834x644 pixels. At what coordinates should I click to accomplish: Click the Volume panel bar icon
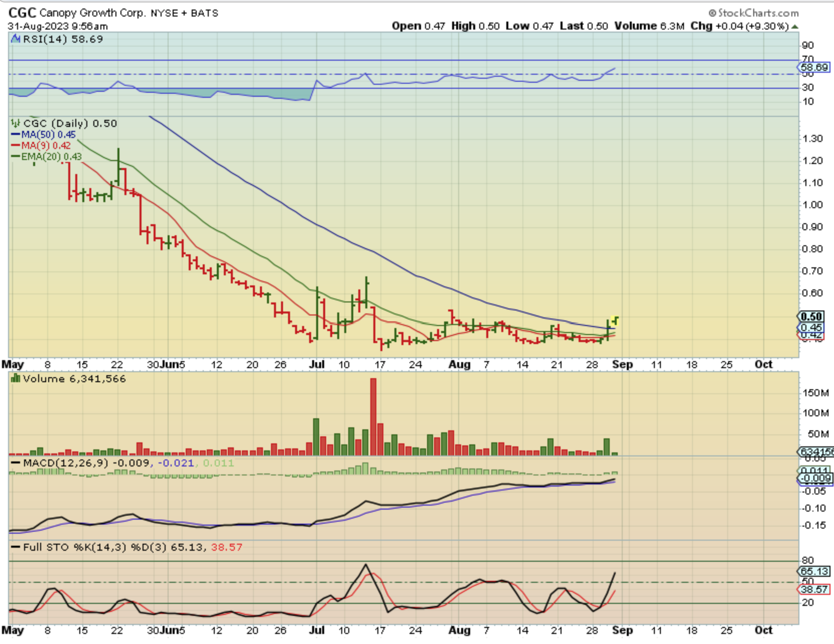coord(16,379)
